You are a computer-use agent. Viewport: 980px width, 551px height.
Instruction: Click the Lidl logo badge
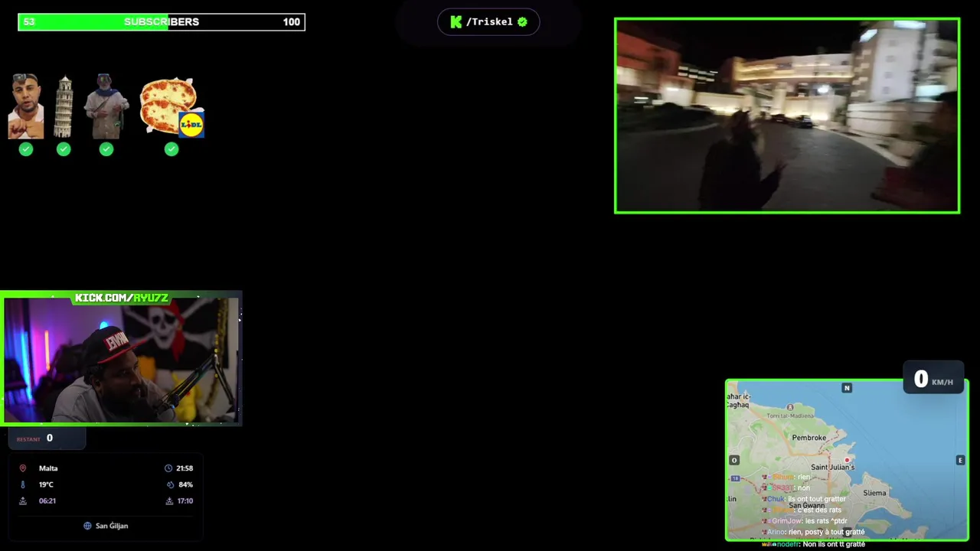(191, 124)
